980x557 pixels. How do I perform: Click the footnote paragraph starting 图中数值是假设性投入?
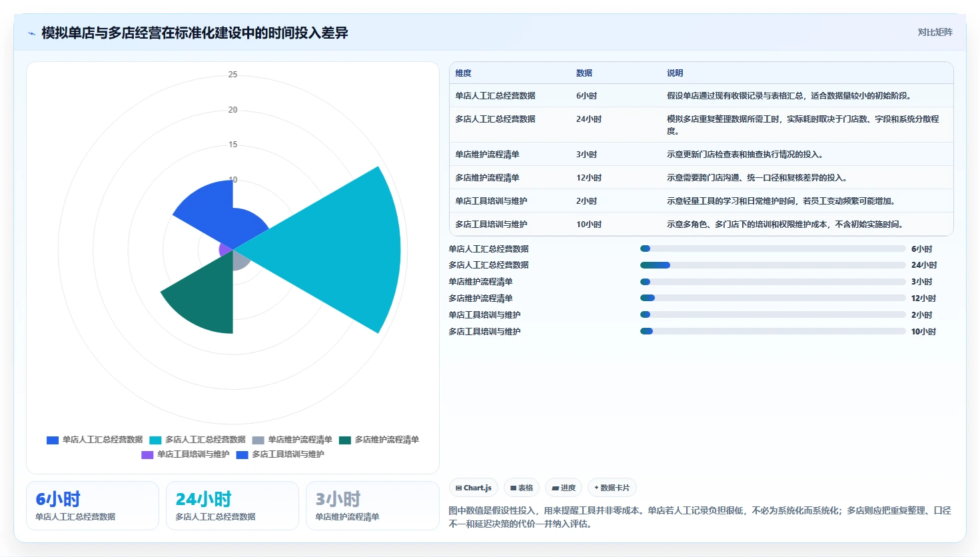coord(700,517)
